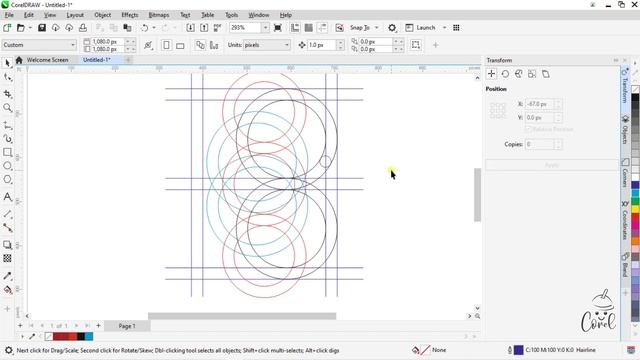
Task: Click the Copies input field
Action: coord(540,144)
